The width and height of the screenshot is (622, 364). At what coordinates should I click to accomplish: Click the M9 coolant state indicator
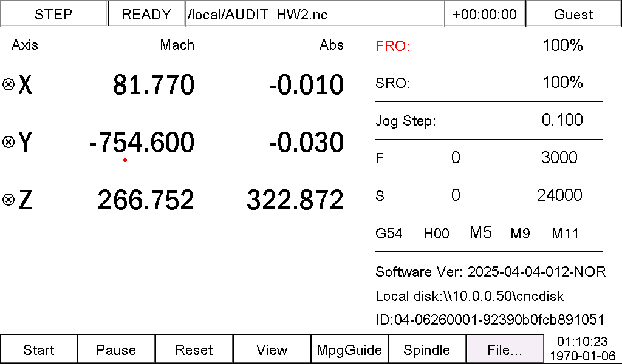(x=520, y=233)
